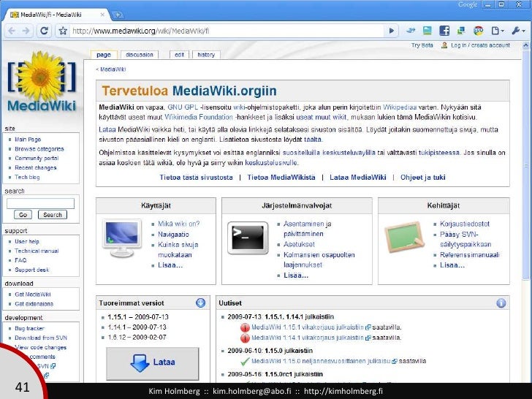The width and height of the screenshot is (532, 399).
Task: Open Tech blog sidebar link
Action: tap(27, 177)
